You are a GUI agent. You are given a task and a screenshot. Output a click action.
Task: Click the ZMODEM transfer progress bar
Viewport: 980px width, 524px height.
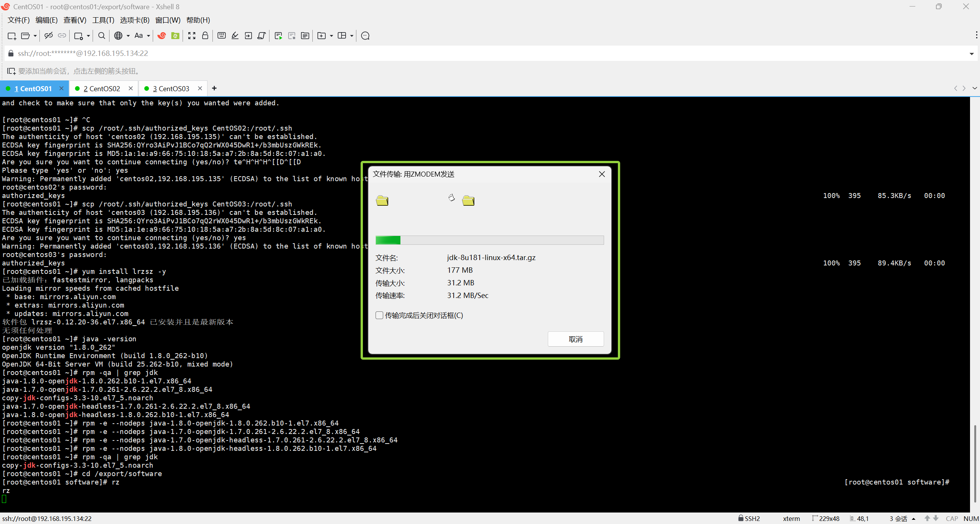(x=489, y=240)
